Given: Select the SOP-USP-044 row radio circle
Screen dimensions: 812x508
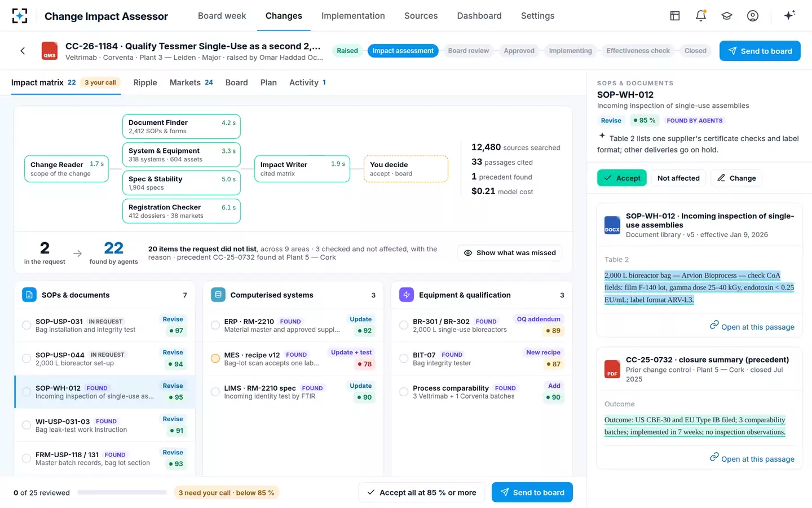Looking at the screenshot, I should (27, 358).
